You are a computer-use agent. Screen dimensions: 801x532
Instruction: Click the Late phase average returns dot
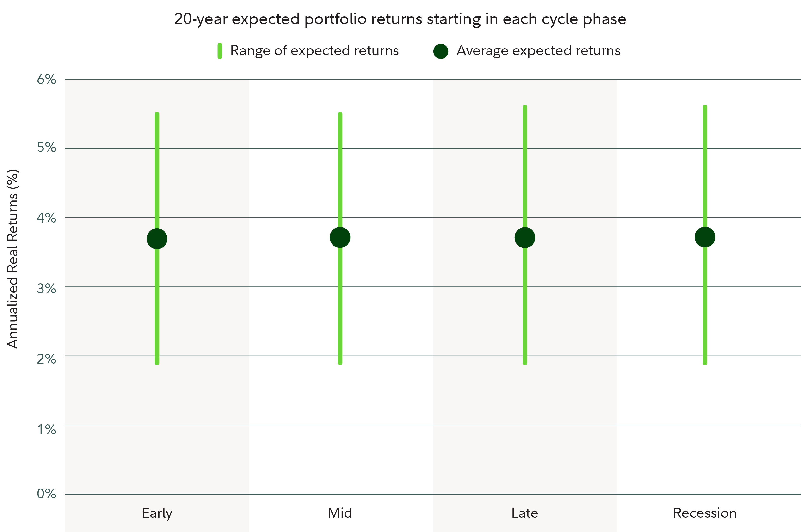(525, 237)
